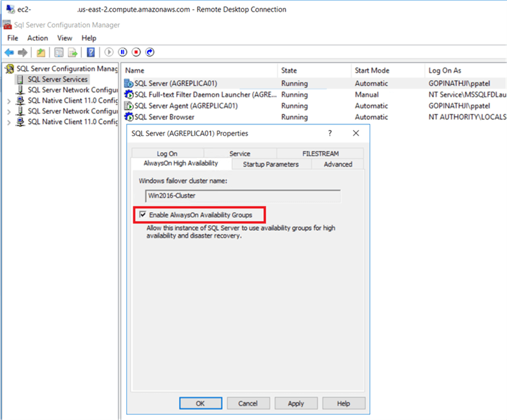Click the Up one level folder icon
The width and height of the screenshot is (507, 420).
[x=41, y=52]
